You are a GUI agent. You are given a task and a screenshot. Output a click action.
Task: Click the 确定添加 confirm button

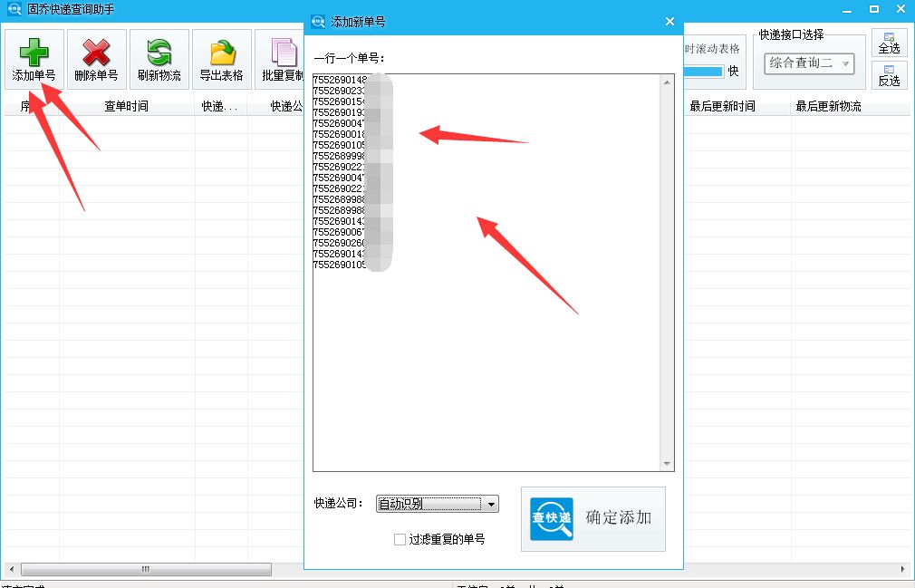tap(592, 519)
